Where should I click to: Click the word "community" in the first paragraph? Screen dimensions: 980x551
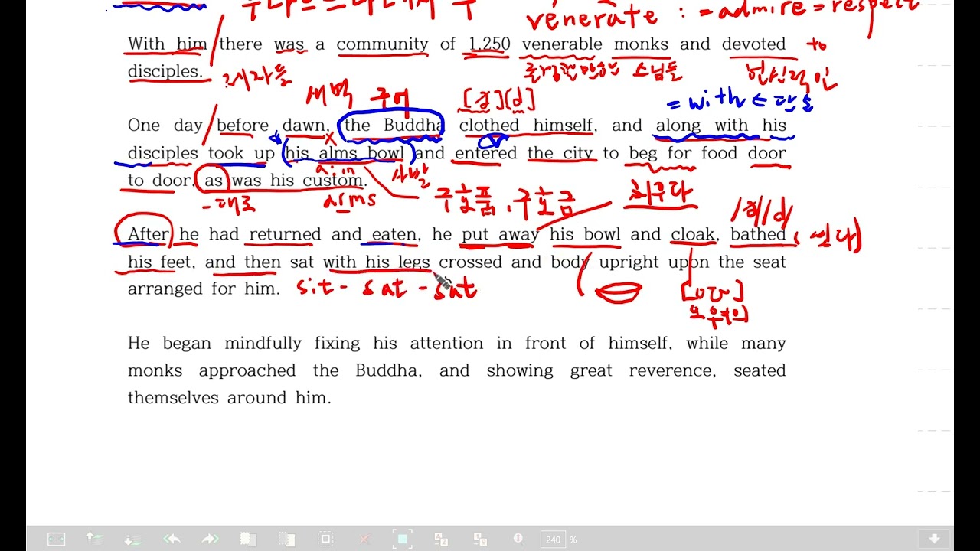[382, 44]
